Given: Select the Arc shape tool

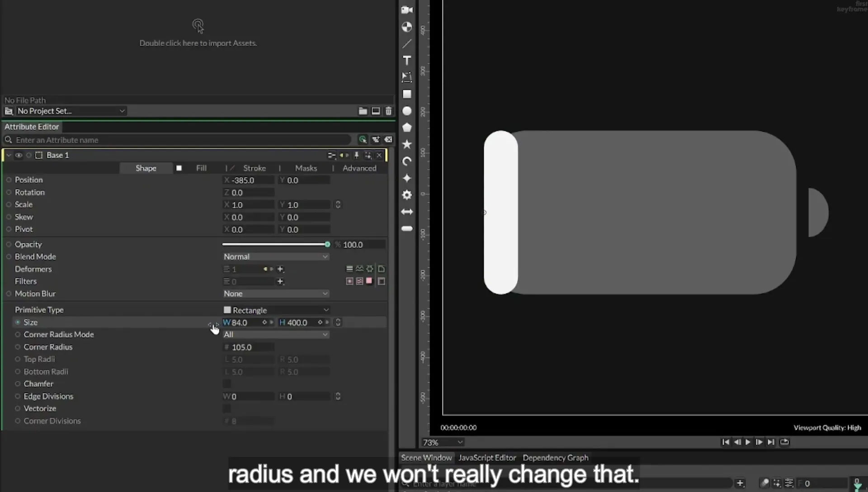Looking at the screenshot, I should pos(407,161).
